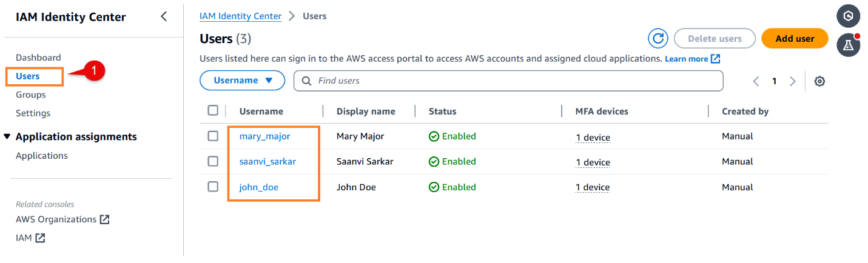Open table preferences gear icon
Screen dimensions: 868x263
[x=819, y=81]
